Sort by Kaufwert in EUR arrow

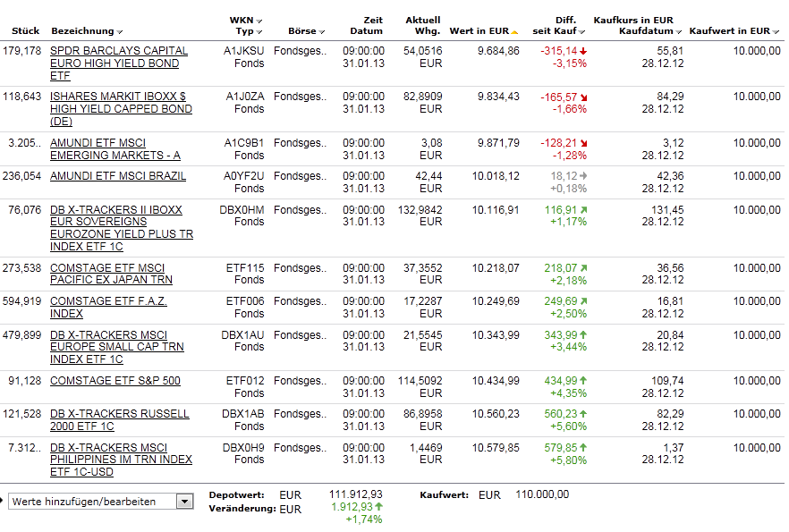(x=776, y=31)
